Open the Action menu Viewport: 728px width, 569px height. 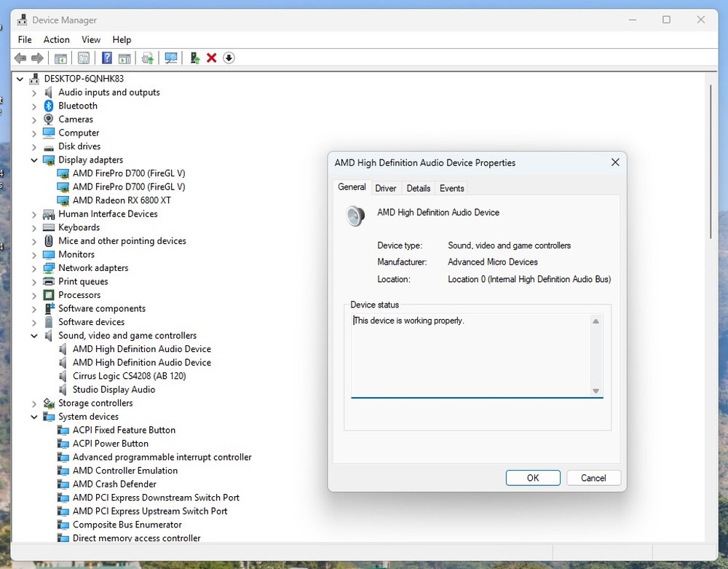(56, 40)
